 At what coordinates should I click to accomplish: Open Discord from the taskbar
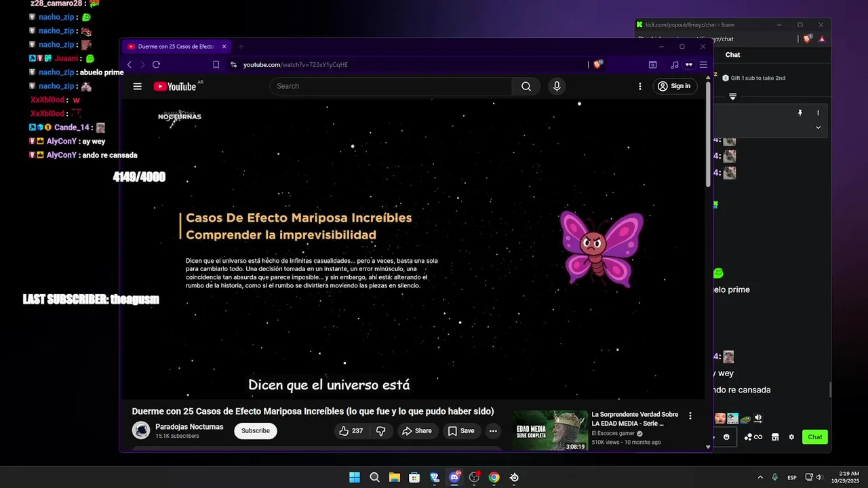(x=454, y=477)
